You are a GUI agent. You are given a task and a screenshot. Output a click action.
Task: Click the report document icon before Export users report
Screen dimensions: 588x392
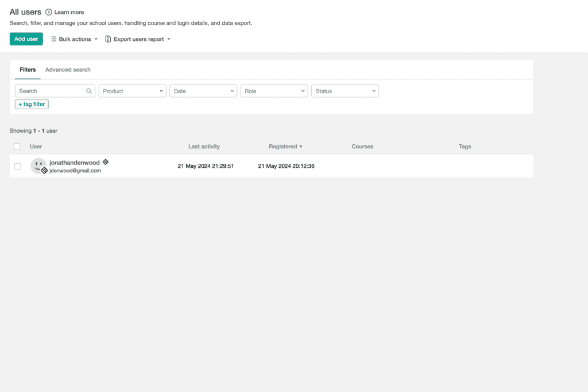[x=108, y=39]
